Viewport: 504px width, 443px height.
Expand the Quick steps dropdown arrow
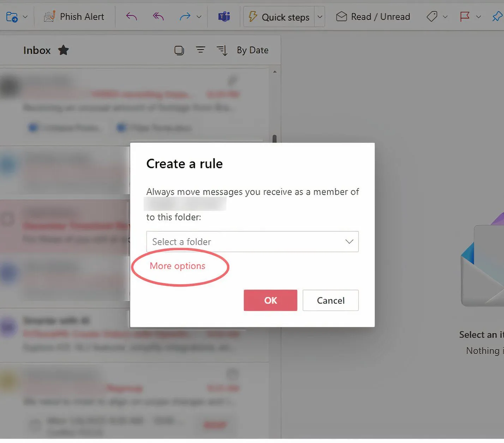point(320,17)
